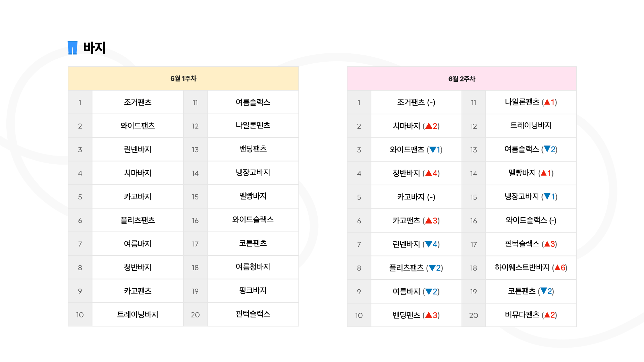The height and width of the screenshot is (362, 644).
Task: Click the 바지 section title
Action: click(94, 48)
